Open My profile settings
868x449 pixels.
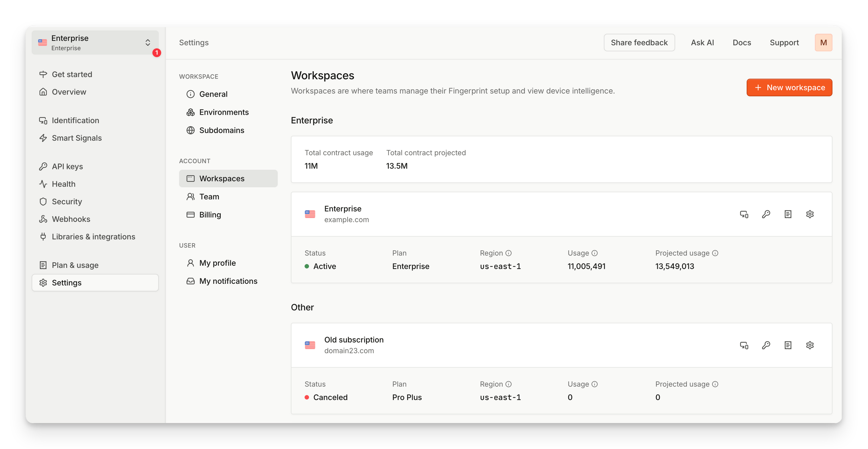click(x=228, y=263)
